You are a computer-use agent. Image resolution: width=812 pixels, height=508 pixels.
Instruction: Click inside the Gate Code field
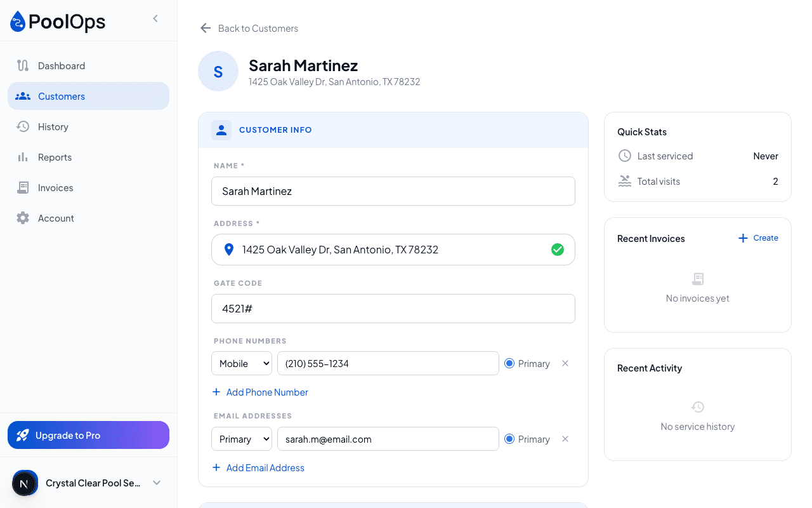click(x=393, y=309)
